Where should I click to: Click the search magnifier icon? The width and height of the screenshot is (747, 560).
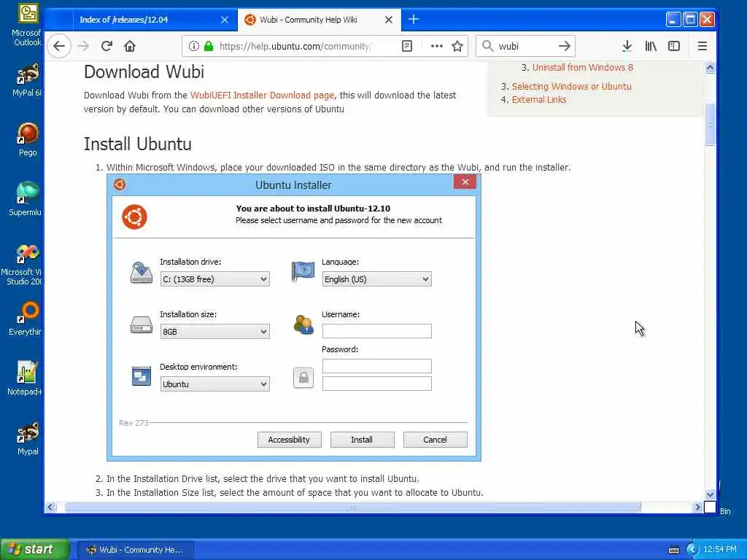click(x=487, y=46)
